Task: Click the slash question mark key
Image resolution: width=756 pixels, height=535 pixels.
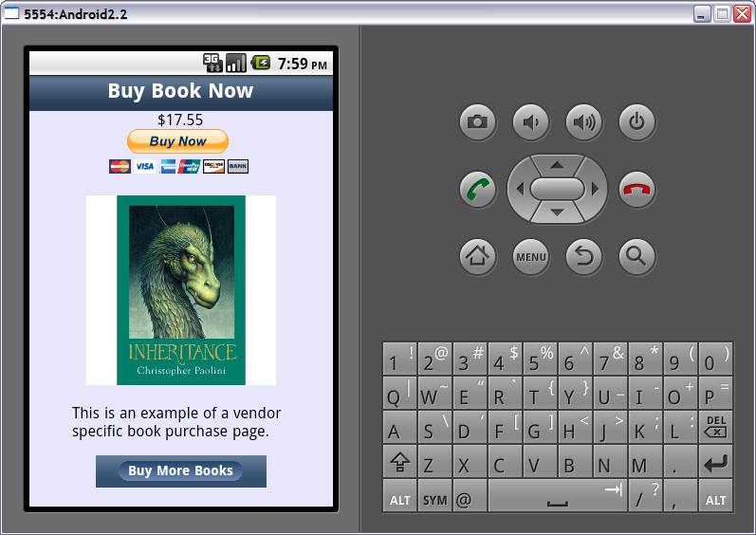Action: click(x=645, y=495)
